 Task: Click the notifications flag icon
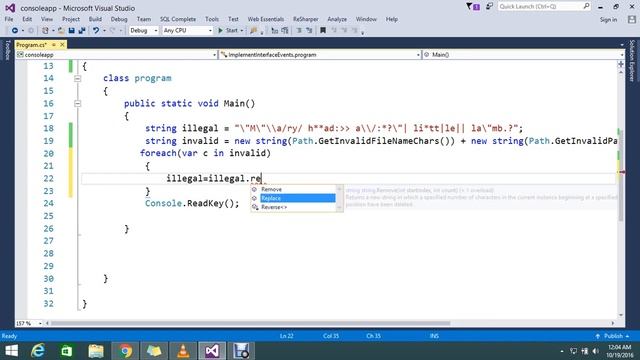(x=473, y=7)
